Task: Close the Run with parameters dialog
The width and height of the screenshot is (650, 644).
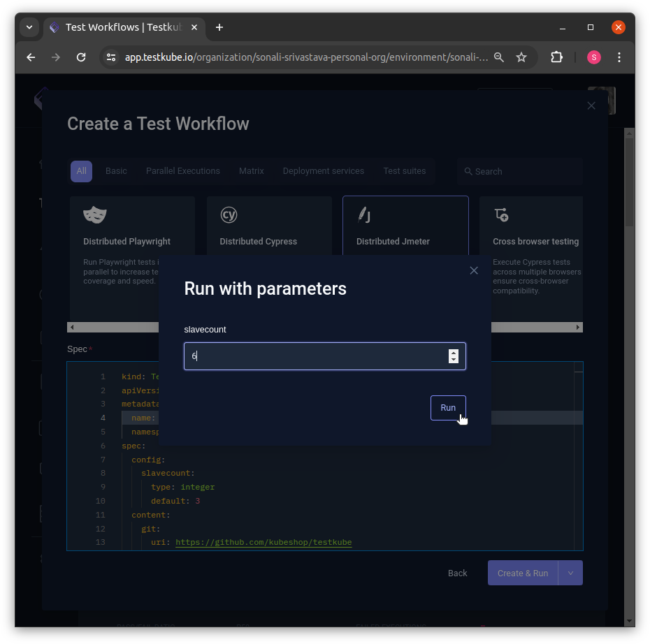Action: pyautogui.click(x=474, y=270)
